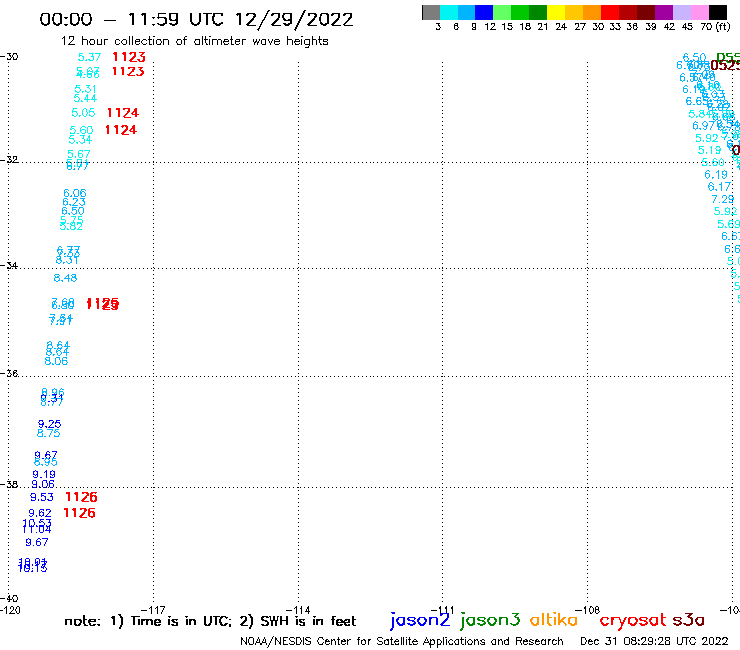Viewport: 740px width, 650px height.
Task: Select the wave height value 8.75
Action: pyautogui.click(x=49, y=433)
